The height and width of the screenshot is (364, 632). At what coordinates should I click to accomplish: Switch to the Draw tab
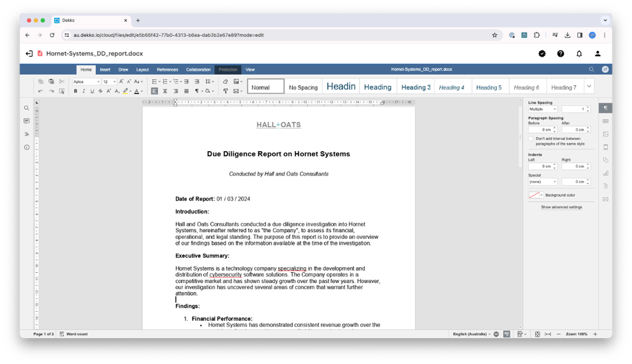coord(123,69)
